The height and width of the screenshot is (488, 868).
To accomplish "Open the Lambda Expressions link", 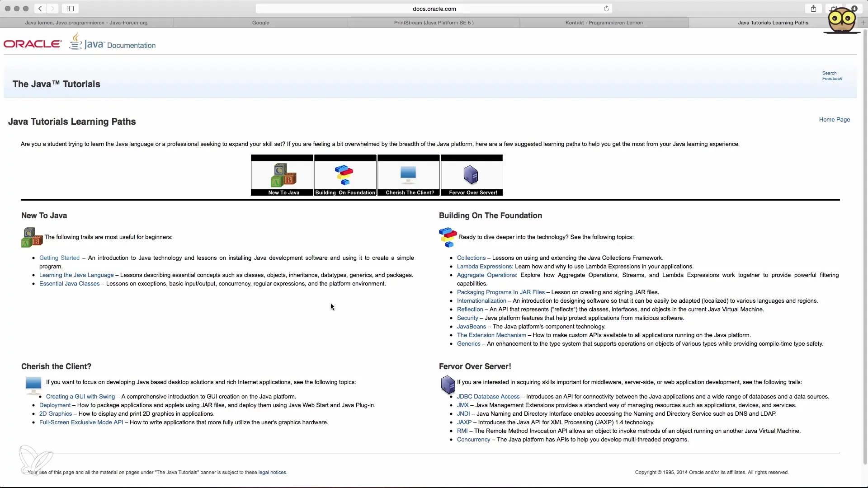I will (x=485, y=267).
